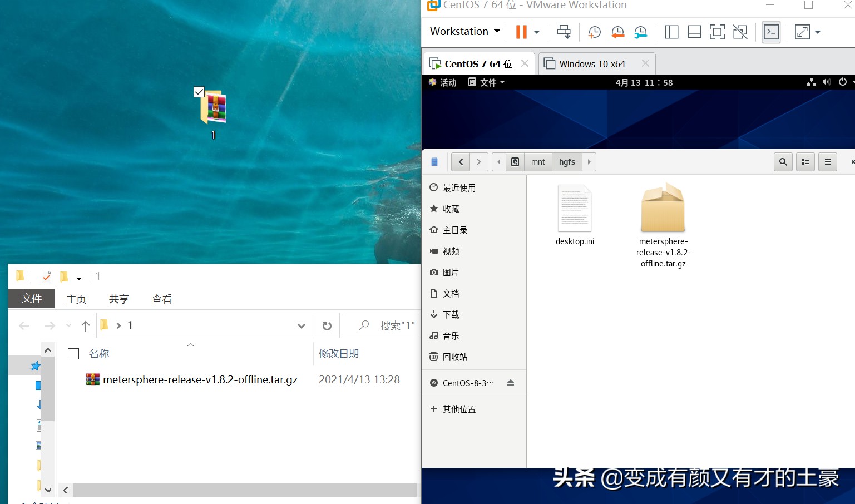Open 回收站 trash in sidebar
The width and height of the screenshot is (855, 504).
(474, 357)
